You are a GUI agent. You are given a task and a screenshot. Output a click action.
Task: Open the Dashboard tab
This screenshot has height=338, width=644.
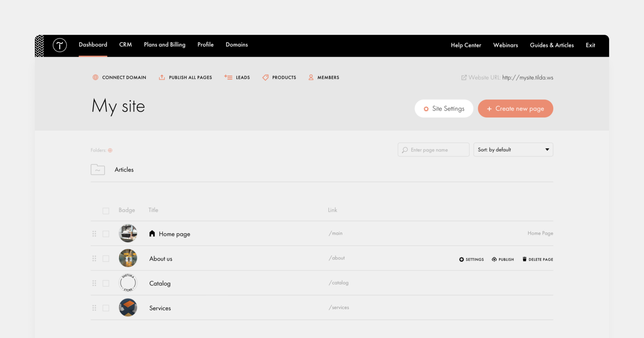tap(93, 45)
